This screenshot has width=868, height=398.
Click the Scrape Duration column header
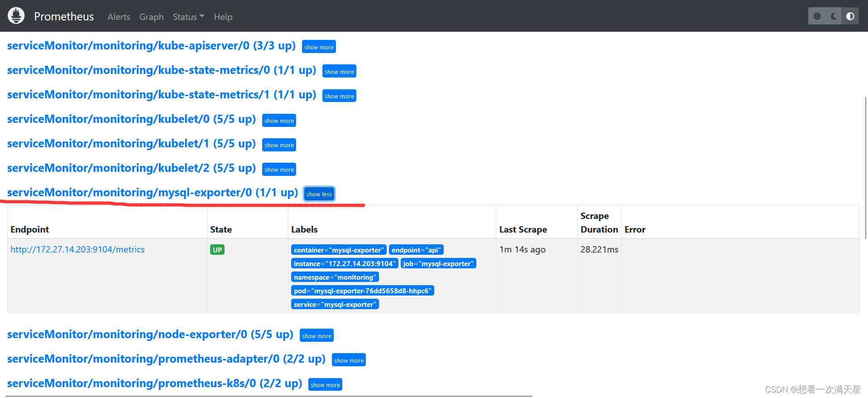(599, 223)
